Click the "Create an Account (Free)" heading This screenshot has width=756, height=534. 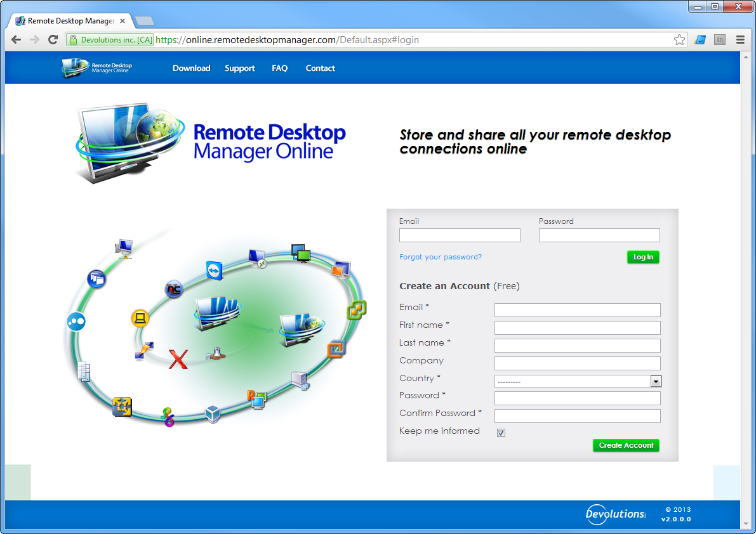point(460,286)
